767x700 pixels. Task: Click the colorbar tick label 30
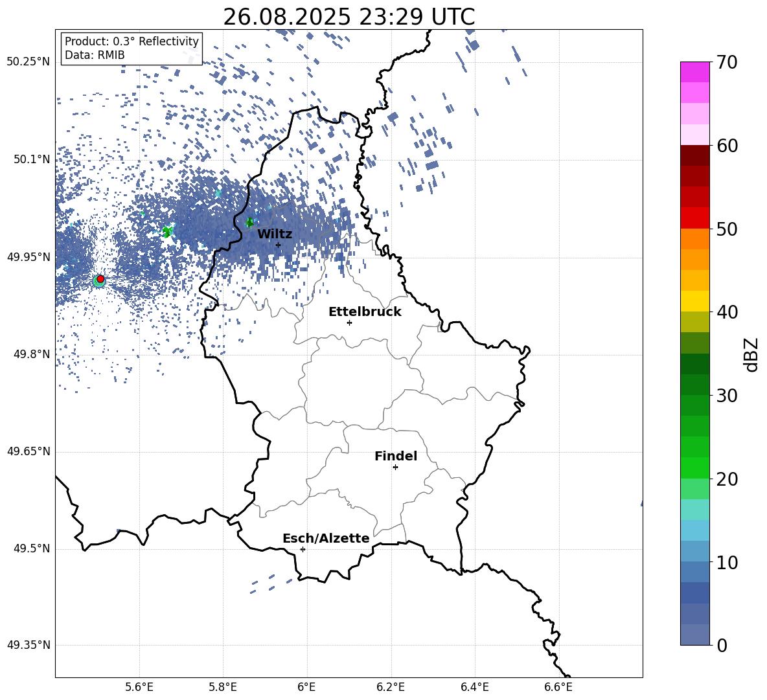727,396
